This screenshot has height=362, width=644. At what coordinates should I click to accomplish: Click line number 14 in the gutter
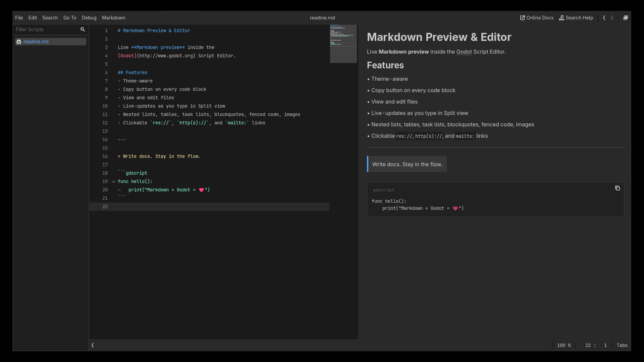[x=105, y=139]
